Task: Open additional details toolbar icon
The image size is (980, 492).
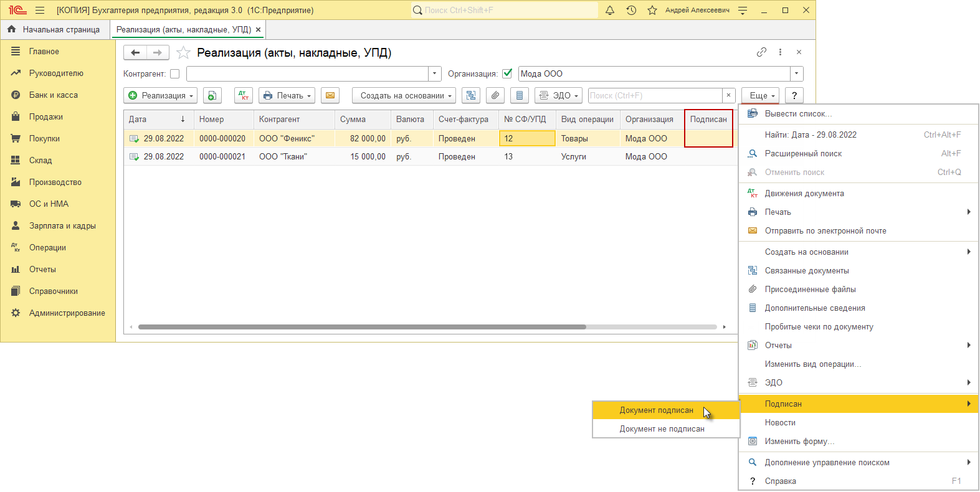Action: tap(520, 95)
